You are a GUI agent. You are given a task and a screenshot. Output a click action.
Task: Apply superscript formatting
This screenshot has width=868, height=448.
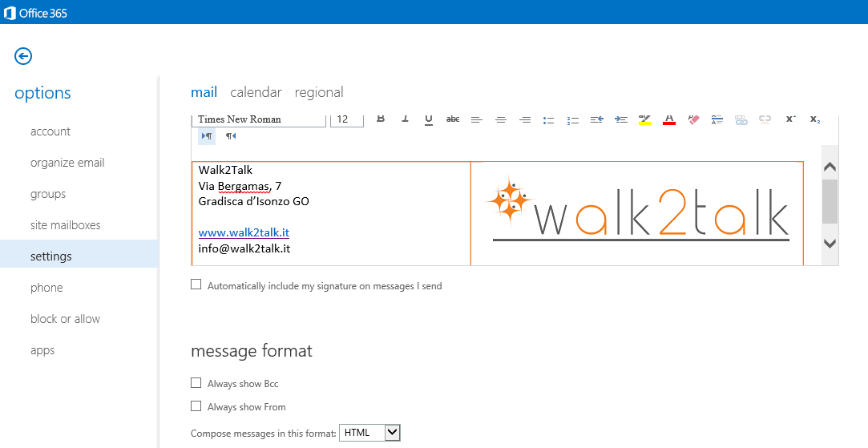pyautogui.click(x=790, y=119)
